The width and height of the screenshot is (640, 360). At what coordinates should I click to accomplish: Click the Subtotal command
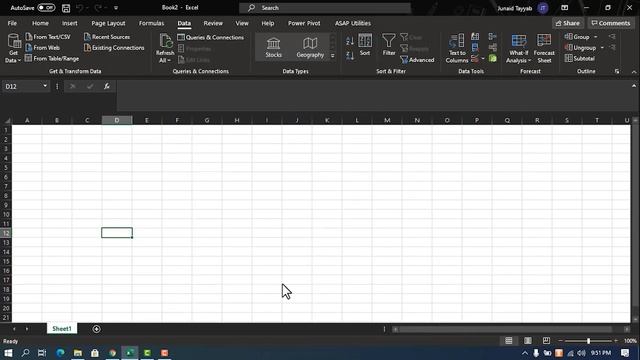[x=580, y=59]
